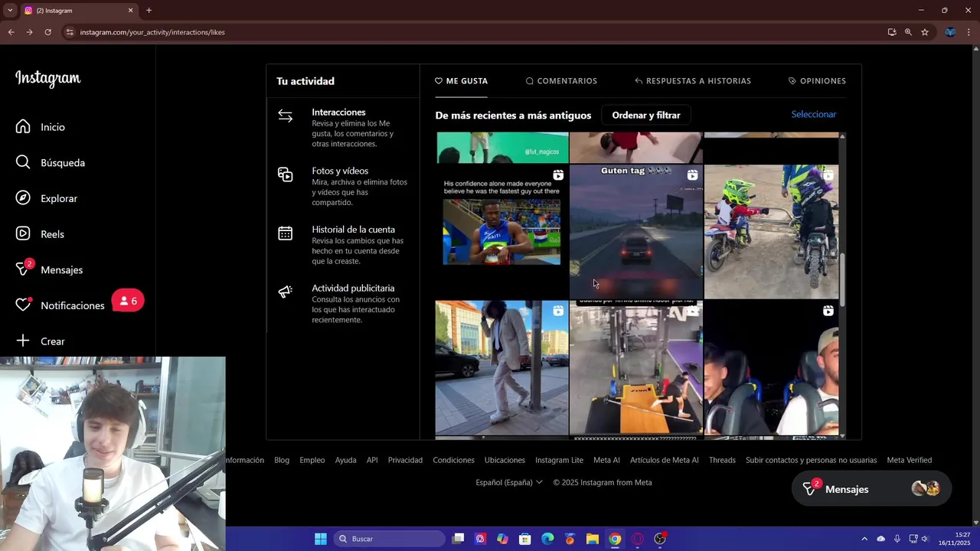Open the gym workout reel thumbnail
Image resolution: width=980 pixels, height=551 pixels.
pos(635,367)
